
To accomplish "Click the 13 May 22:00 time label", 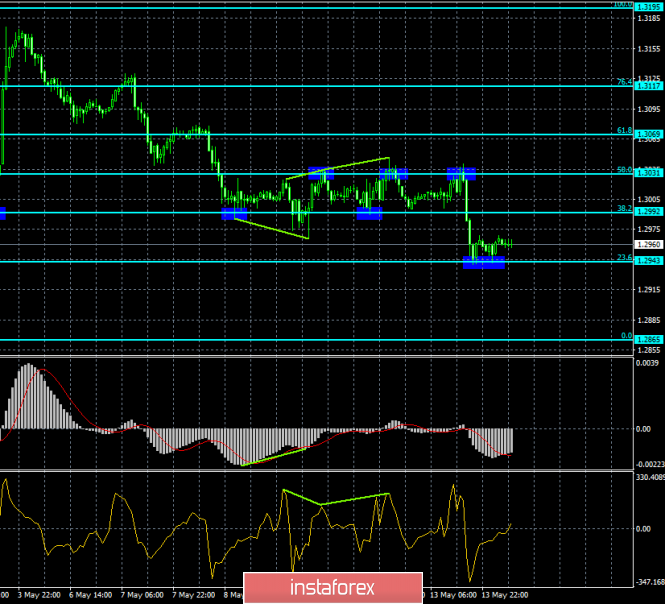I will (x=505, y=595).
